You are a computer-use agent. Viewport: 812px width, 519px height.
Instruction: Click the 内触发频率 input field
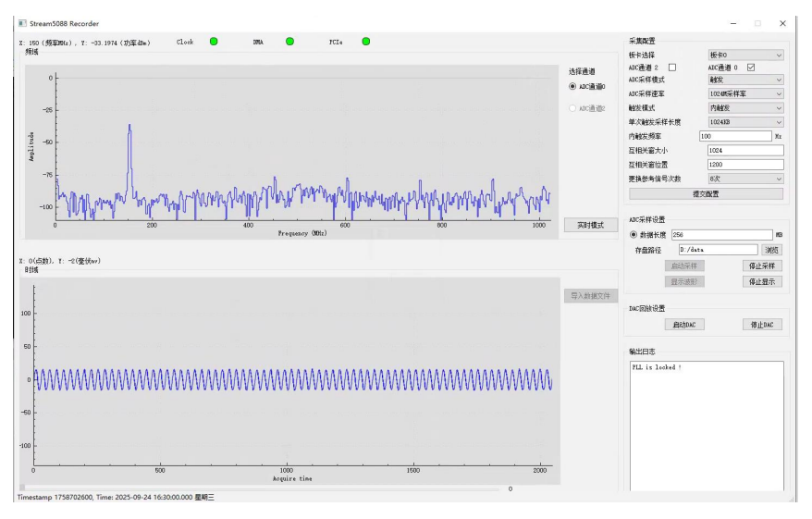[x=735, y=137]
